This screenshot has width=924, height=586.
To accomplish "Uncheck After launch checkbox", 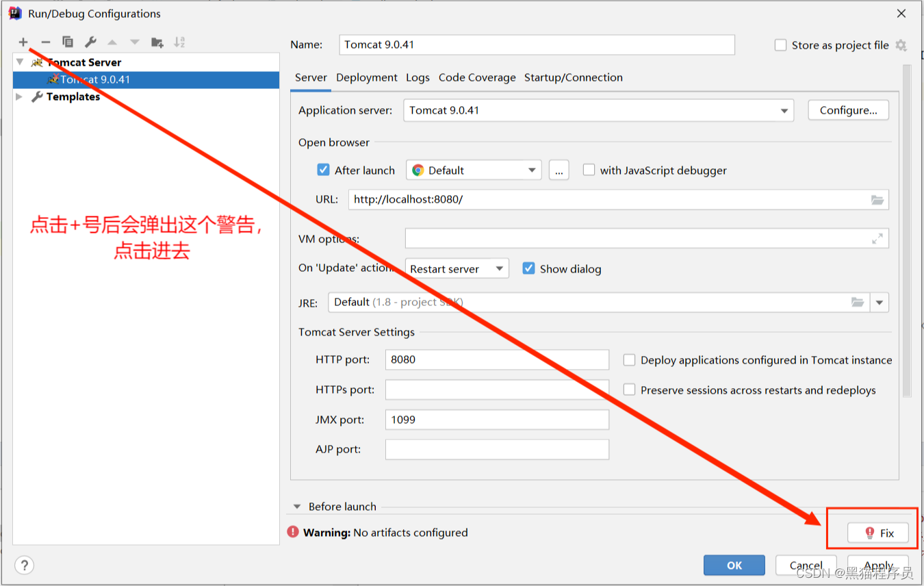I will point(324,170).
